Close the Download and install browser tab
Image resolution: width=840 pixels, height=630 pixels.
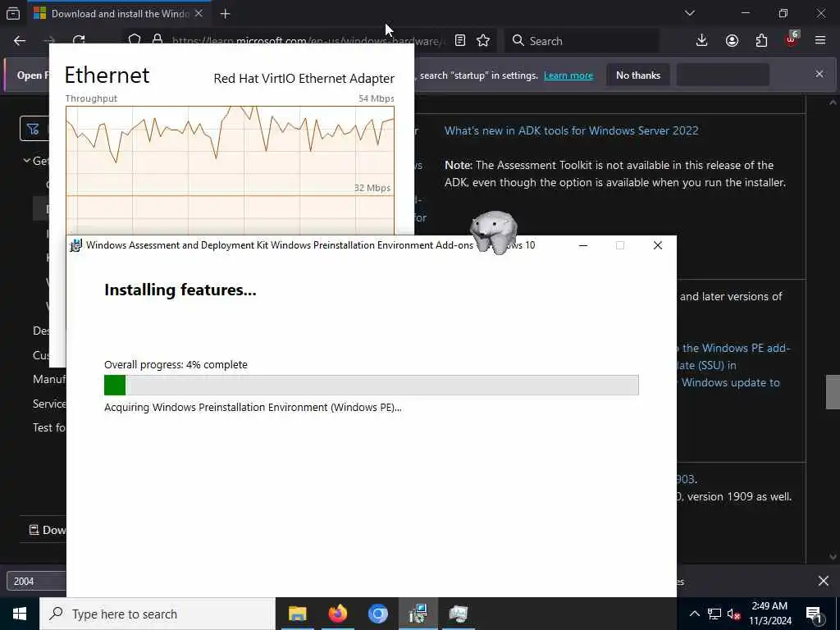[199, 13]
